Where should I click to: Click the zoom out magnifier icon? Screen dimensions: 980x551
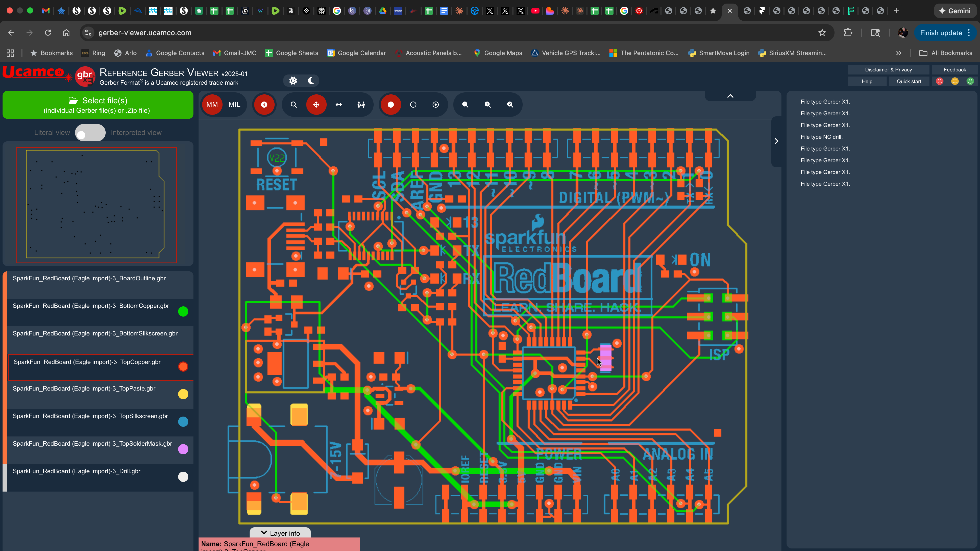(465, 105)
